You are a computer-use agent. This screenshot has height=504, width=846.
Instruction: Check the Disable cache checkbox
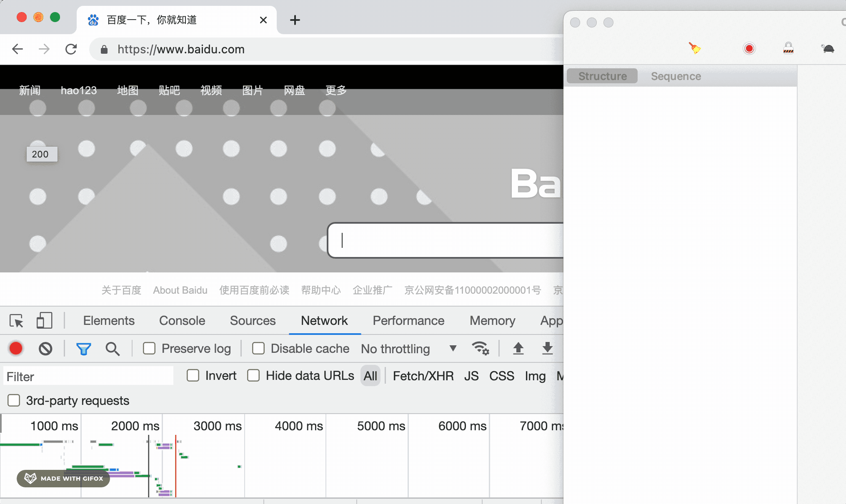click(258, 348)
